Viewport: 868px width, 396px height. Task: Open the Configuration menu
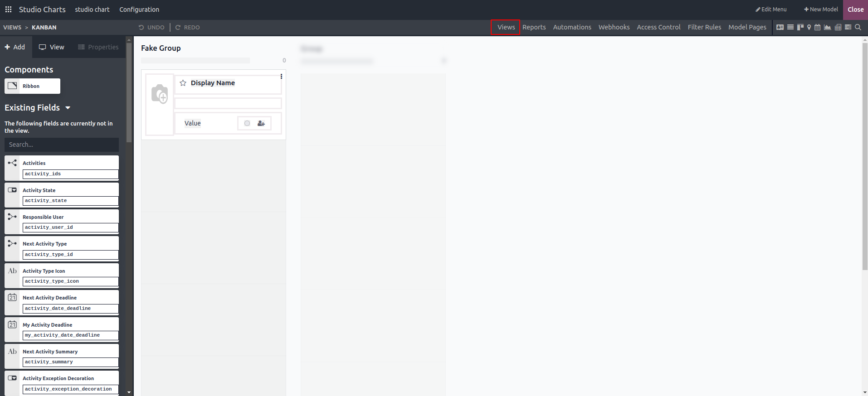pos(139,10)
